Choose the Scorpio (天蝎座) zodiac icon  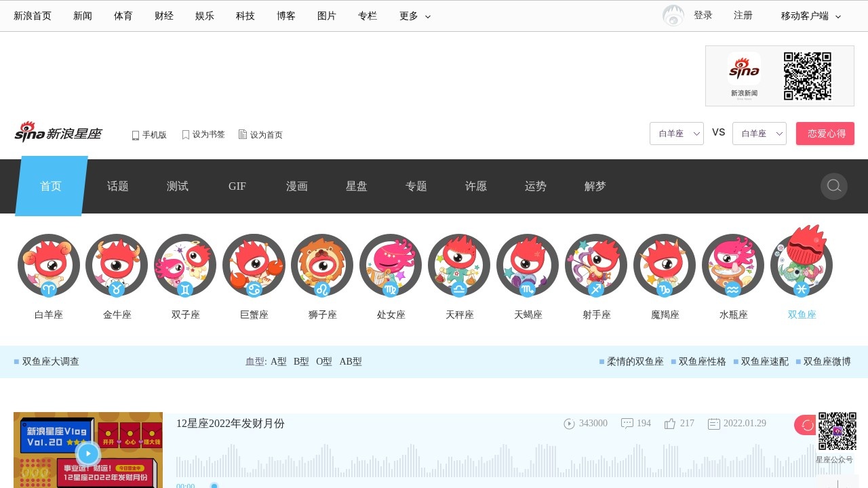[528, 265]
